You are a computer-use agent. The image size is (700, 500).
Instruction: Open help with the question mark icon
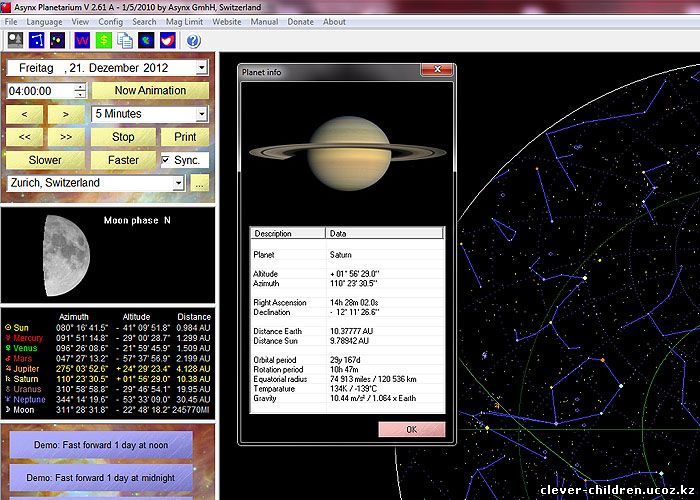click(x=193, y=40)
